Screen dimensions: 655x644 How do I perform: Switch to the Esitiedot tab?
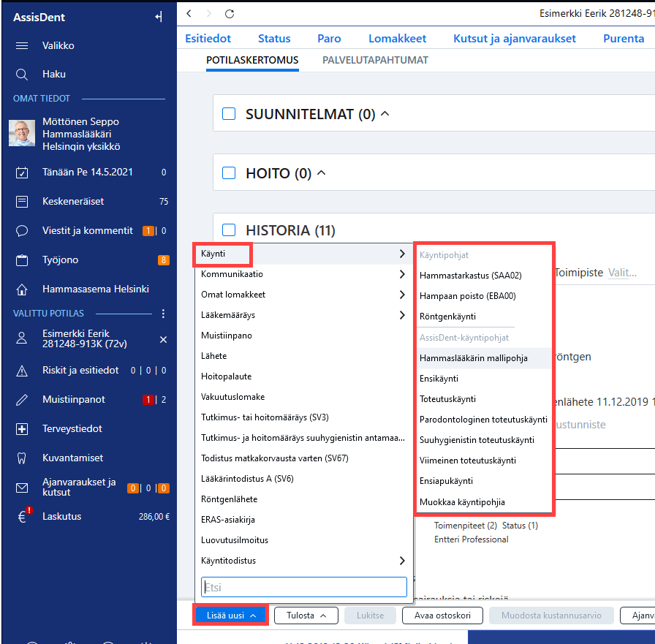tap(208, 39)
